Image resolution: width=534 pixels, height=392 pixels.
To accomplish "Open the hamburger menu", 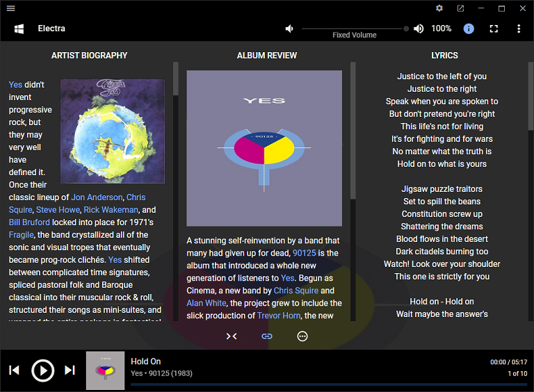I will point(10,8).
